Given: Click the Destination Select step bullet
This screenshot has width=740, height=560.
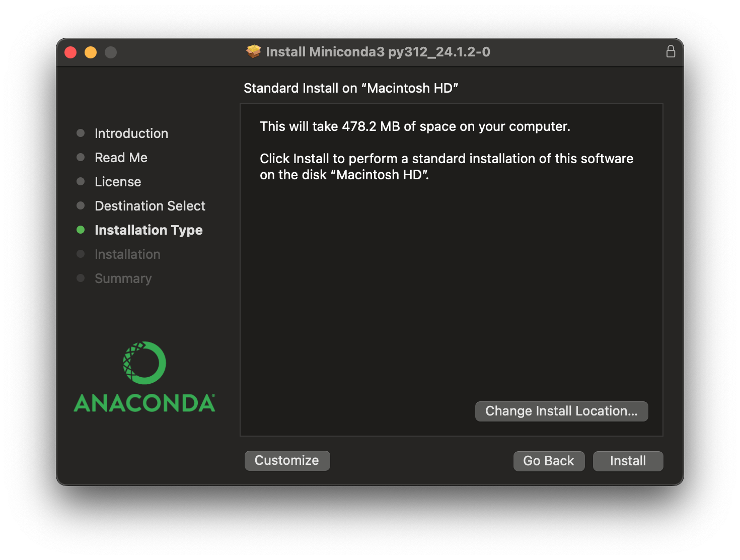Looking at the screenshot, I should point(81,206).
